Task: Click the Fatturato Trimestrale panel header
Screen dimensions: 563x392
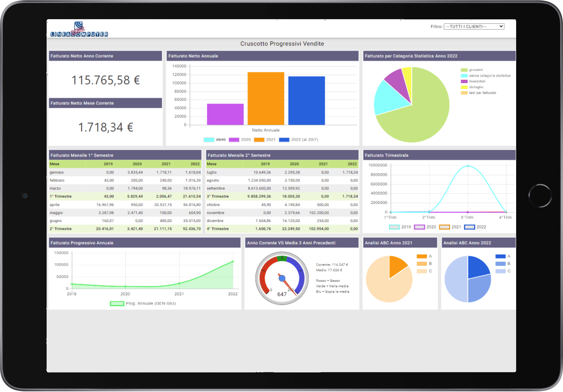Action: (x=439, y=155)
